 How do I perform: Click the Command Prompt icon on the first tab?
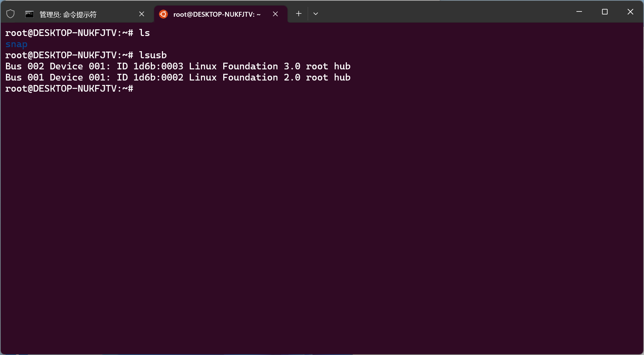[29, 14]
